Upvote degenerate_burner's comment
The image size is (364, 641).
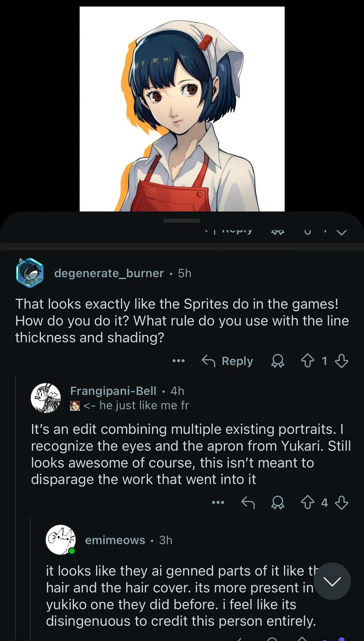point(308,361)
